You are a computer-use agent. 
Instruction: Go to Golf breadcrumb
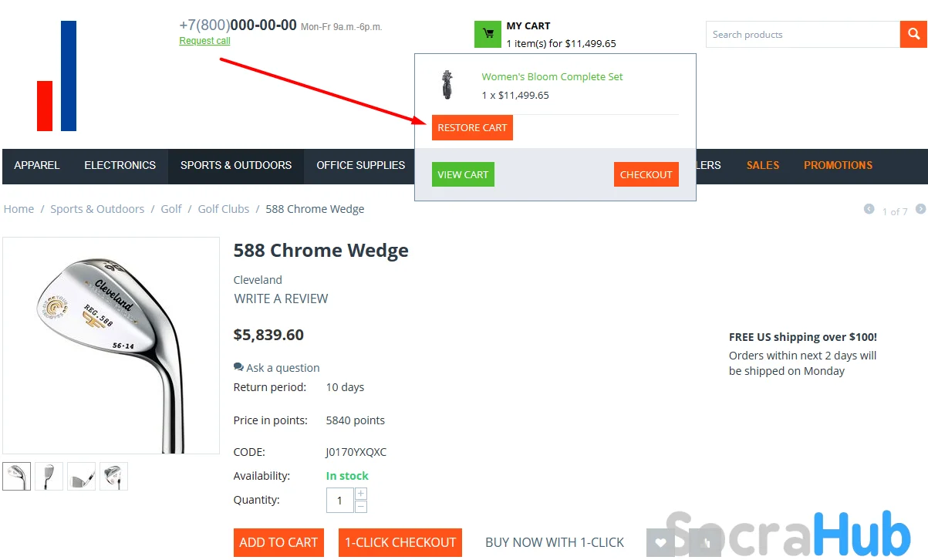pos(171,209)
